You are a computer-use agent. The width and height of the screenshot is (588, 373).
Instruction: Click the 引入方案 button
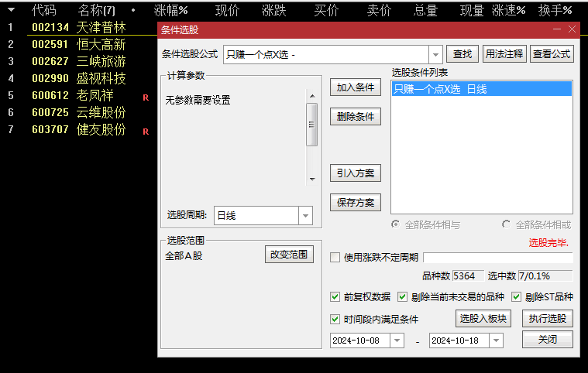(356, 173)
